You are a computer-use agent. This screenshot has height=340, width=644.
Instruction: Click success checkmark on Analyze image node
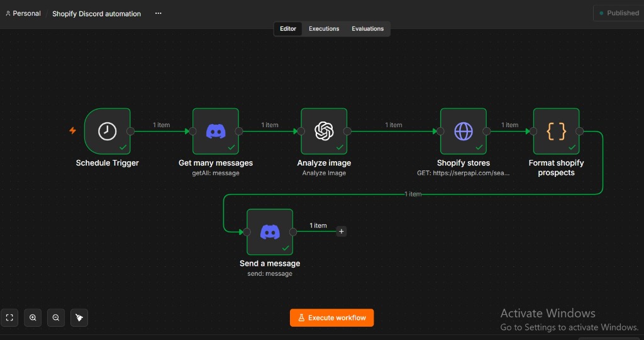[340, 147]
